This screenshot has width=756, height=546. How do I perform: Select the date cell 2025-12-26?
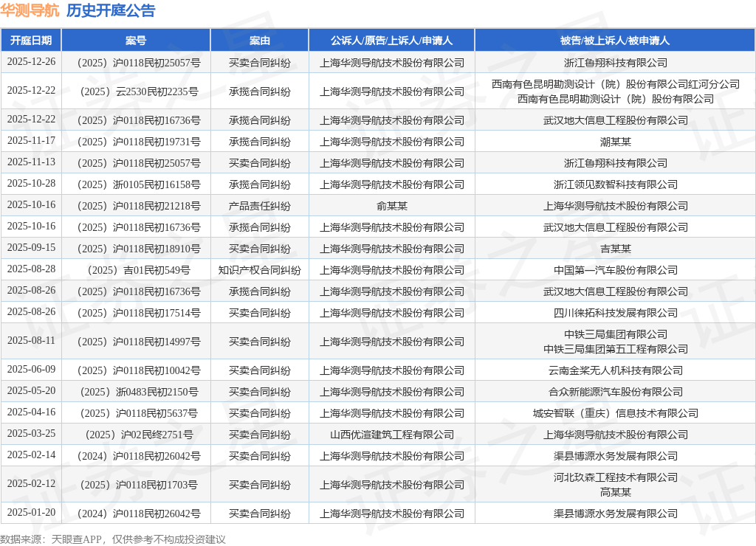(31, 62)
